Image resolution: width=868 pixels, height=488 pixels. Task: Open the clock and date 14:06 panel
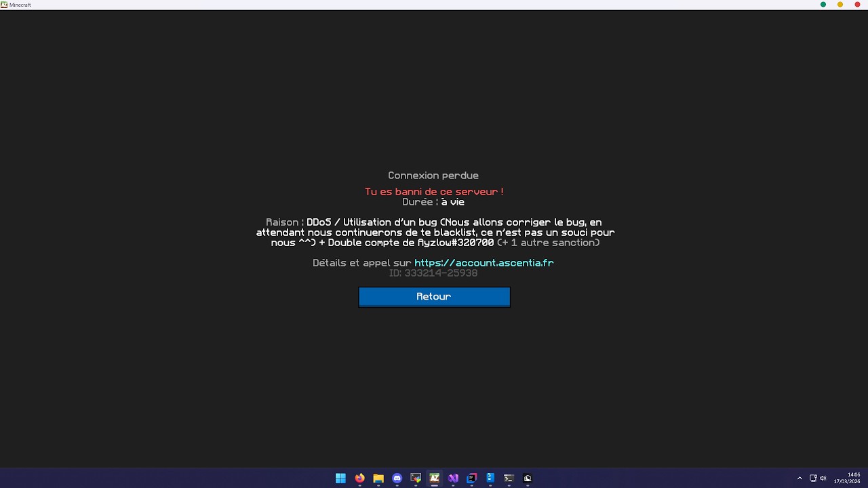coord(848,478)
